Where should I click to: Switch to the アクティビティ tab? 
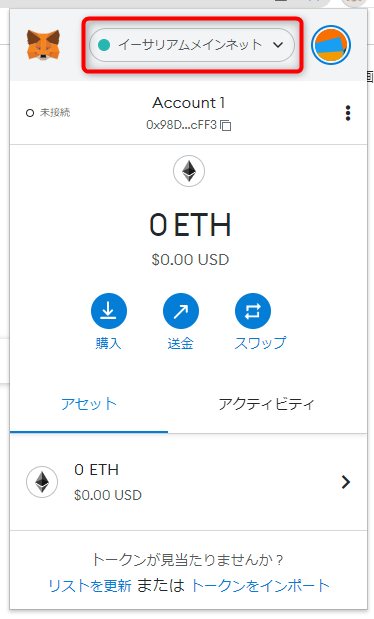pyautogui.click(x=267, y=404)
